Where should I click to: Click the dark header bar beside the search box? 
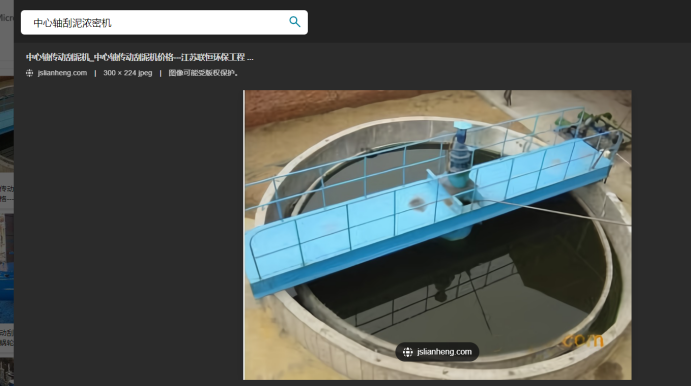click(x=499, y=22)
